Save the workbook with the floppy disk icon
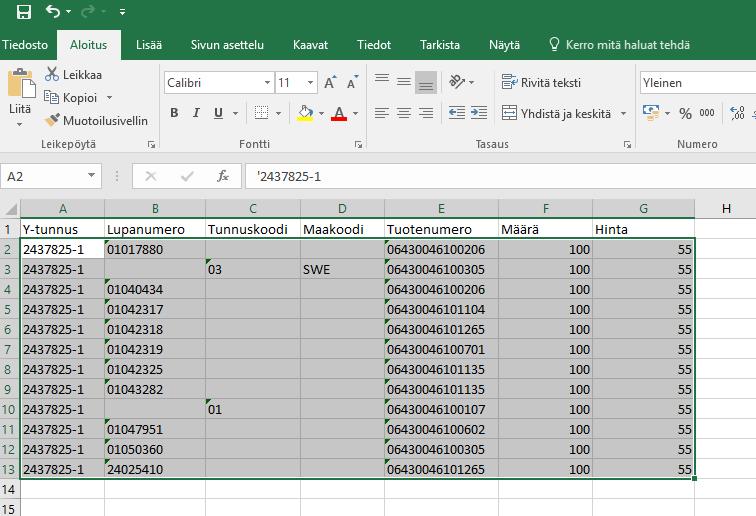Viewport: 756px width, 516px height. pos(24,12)
